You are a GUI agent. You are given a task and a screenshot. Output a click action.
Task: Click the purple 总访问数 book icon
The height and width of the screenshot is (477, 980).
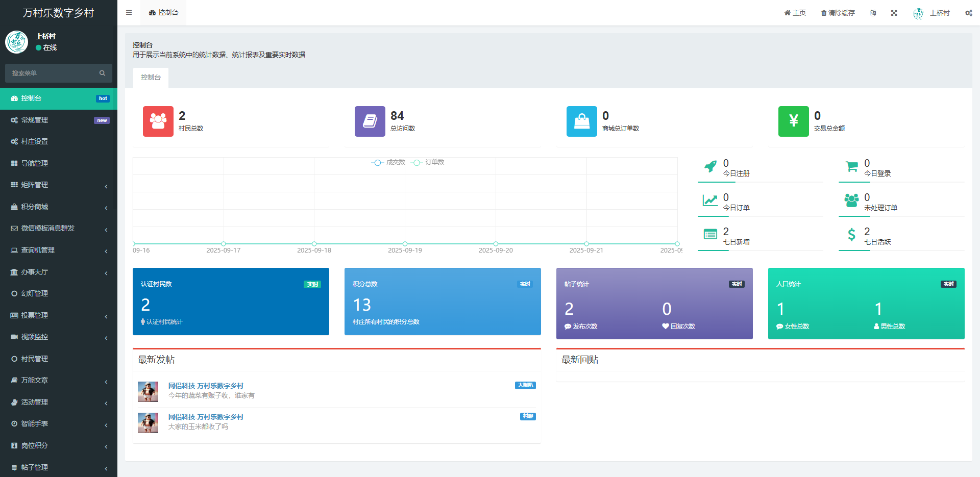[x=370, y=121]
